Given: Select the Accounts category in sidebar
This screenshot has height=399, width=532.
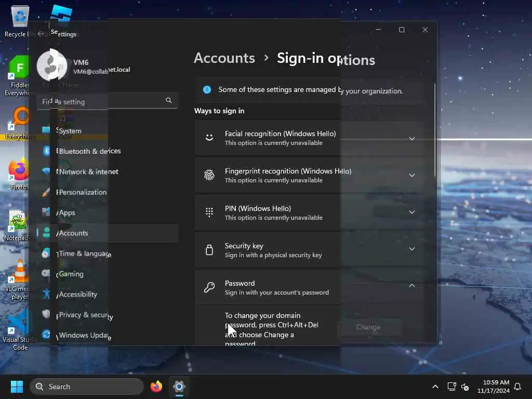Looking at the screenshot, I should pyautogui.click(x=107, y=233).
